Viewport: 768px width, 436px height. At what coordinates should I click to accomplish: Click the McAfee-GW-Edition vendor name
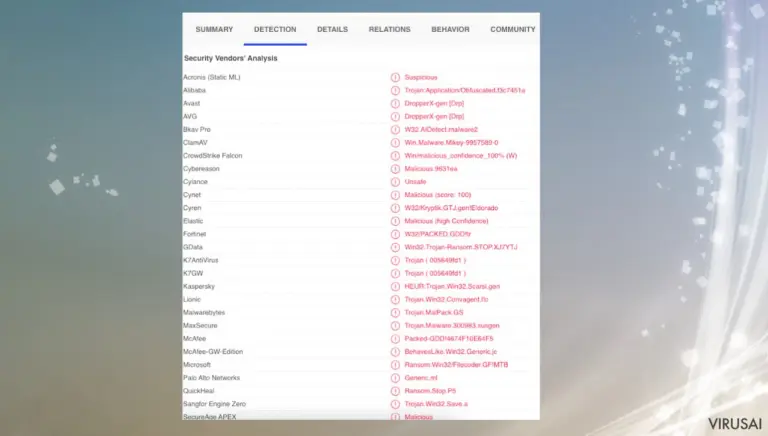coord(213,352)
